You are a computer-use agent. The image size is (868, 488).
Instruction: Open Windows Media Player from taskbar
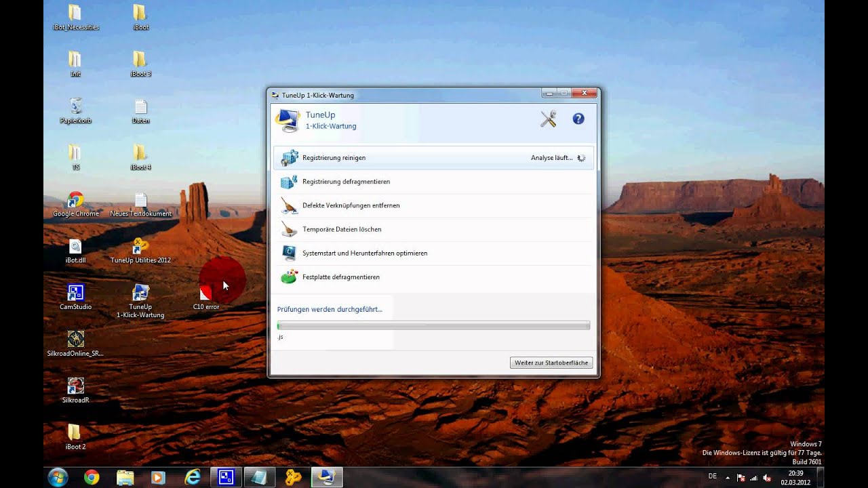[x=158, y=478]
